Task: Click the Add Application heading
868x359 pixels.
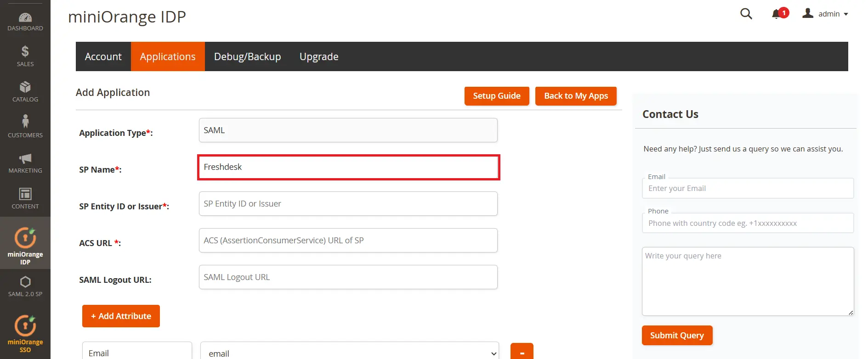Action: pyautogui.click(x=113, y=92)
